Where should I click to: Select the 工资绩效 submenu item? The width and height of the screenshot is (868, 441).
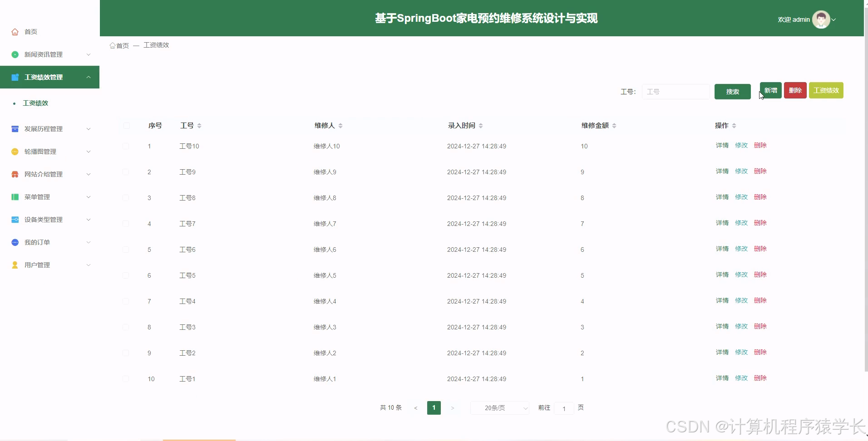pyautogui.click(x=35, y=103)
